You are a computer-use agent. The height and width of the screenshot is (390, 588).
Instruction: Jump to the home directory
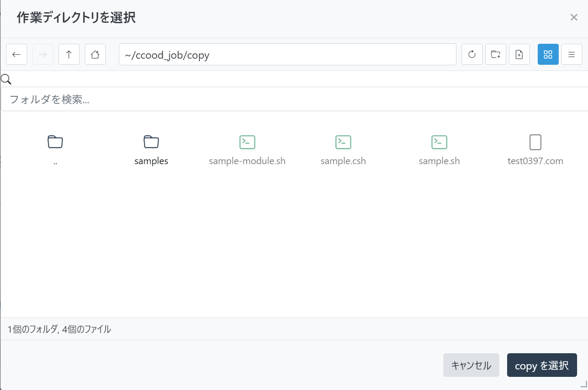point(95,54)
